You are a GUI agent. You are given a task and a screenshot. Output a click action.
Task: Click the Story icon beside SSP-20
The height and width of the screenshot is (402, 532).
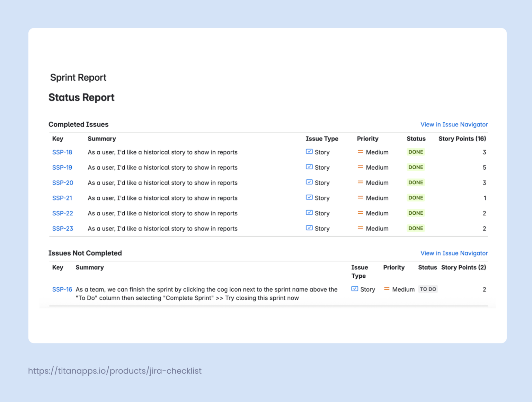coord(309,182)
